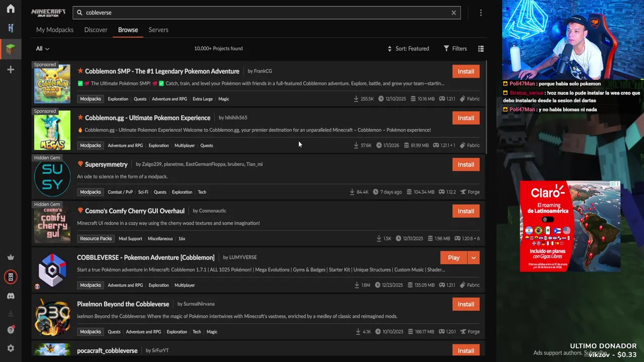The width and height of the screenshot is (644, 362).
Task: Click the Minecraft Java Edition logo
Action: tap(48, 13)
